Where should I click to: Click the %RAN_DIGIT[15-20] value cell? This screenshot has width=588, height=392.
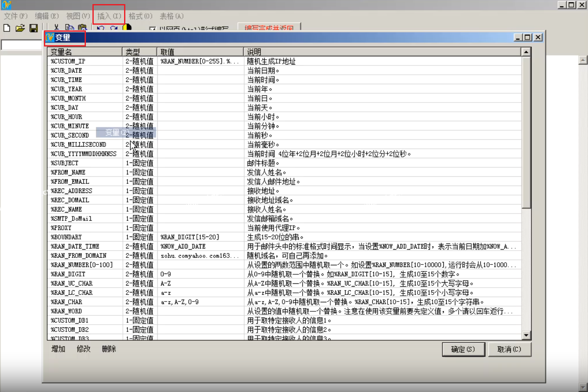pos(200,237)
